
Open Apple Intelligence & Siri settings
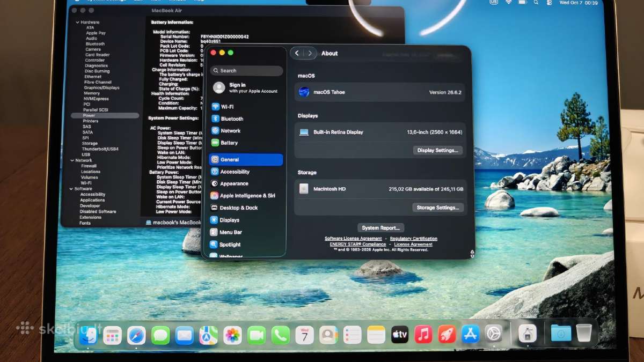246,196
